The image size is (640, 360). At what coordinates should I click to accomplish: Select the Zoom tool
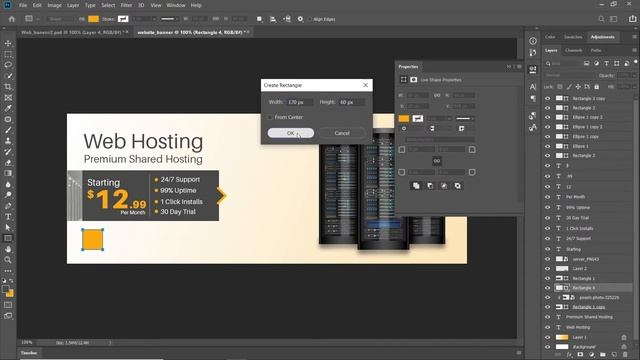(x=8, y=260)
